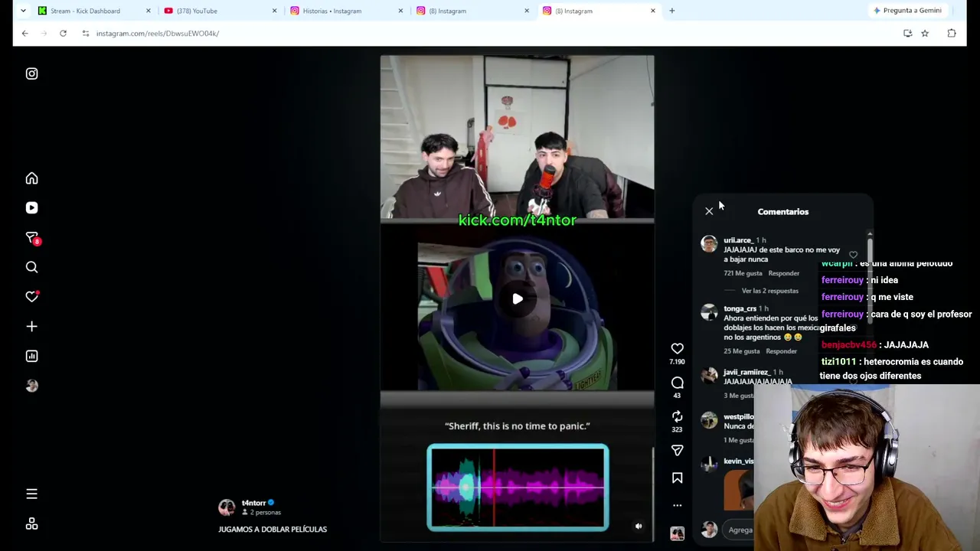Focus the add comment input field
The height and width of the screenshot is (551, 980).
pyautogui.click(x=740, y=530)
